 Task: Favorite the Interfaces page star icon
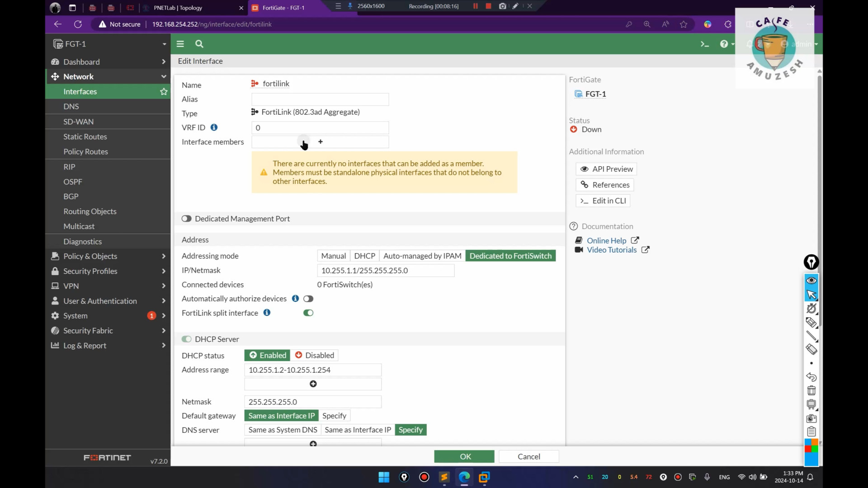coord(164,92)
